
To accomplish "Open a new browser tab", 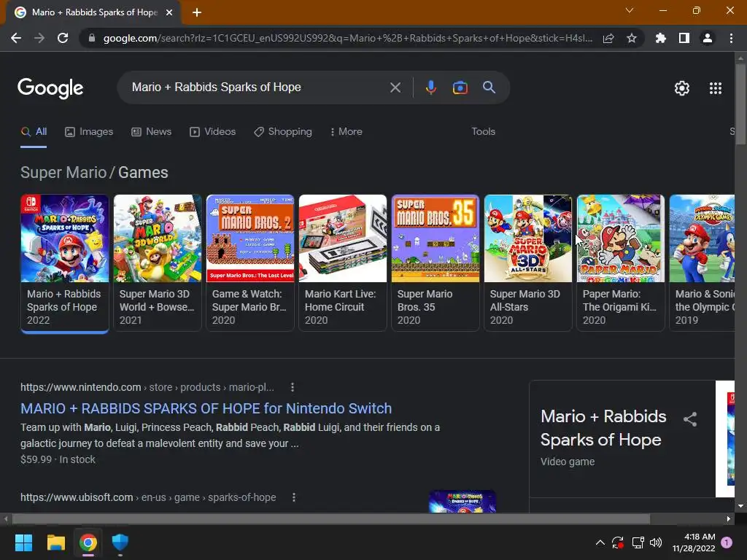I will [x=197, y=12].
